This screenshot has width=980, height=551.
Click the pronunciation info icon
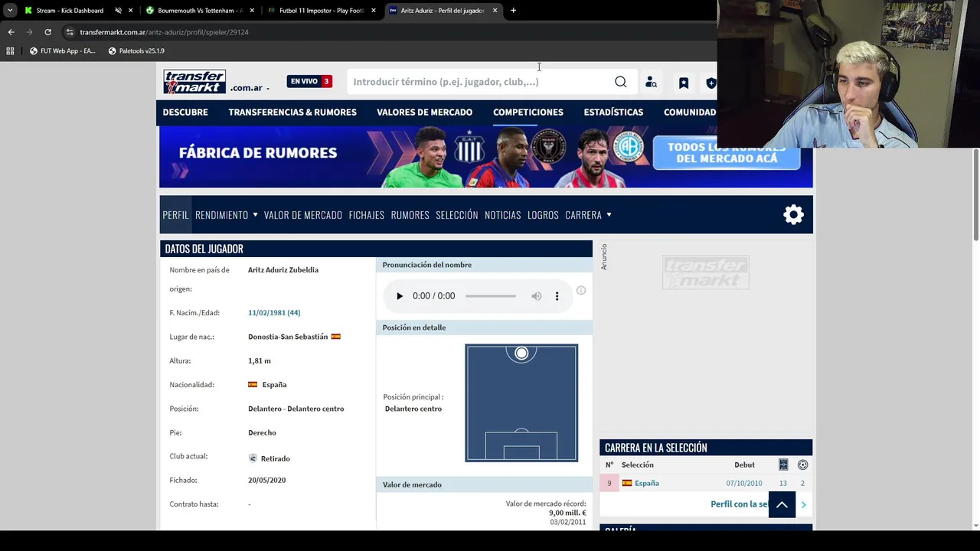[x=581, y=290]
